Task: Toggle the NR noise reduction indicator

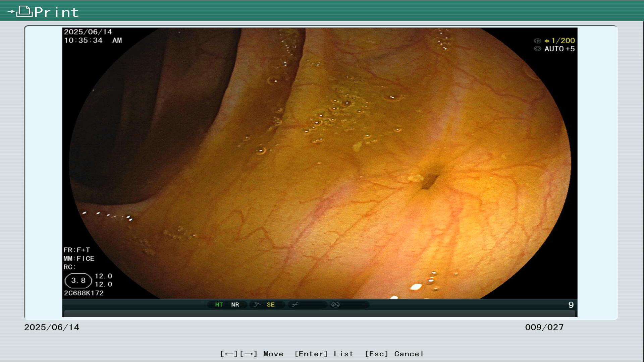Action: [235, 305]
